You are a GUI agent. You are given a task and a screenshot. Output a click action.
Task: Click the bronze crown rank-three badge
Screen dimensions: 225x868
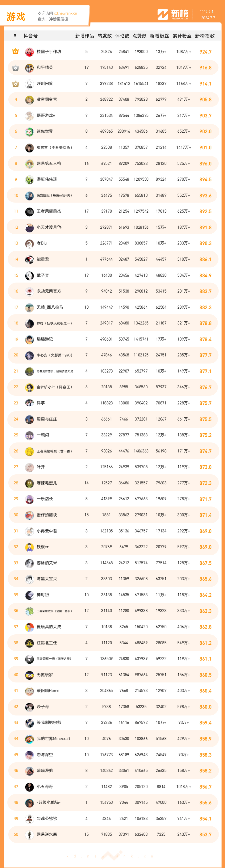coord(15,84)
